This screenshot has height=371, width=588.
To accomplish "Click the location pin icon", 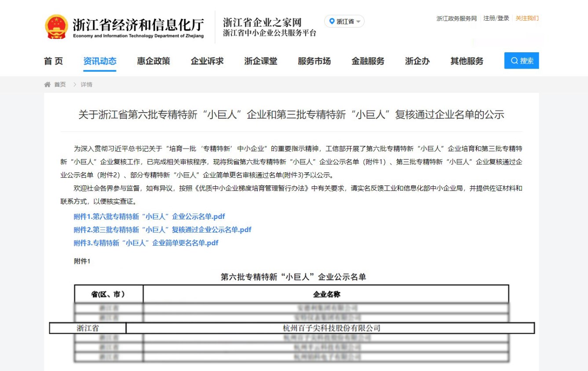I will coord(332,21).
